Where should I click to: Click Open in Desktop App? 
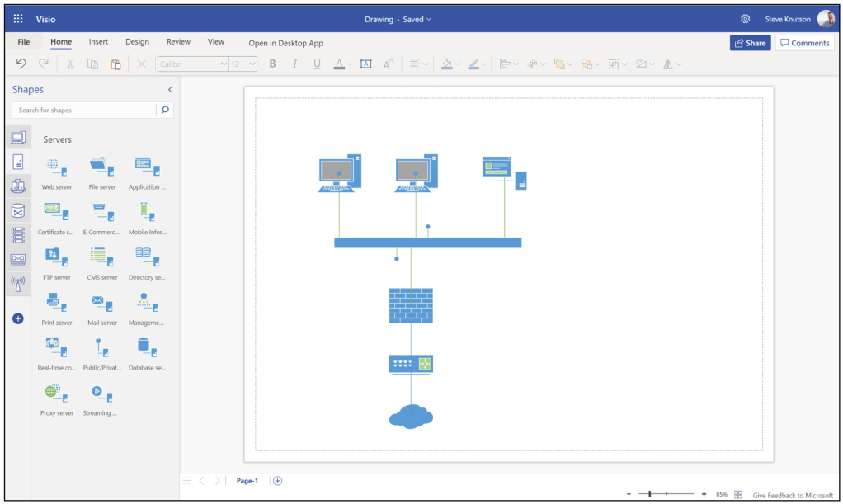pos(285,43)
